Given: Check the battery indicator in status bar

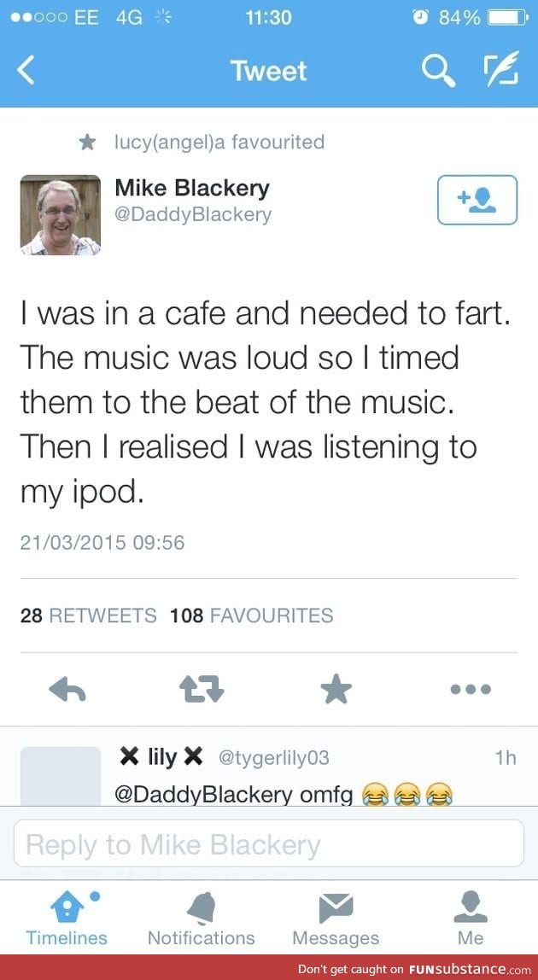Looking at the screenshot, I should click(510, 15).
